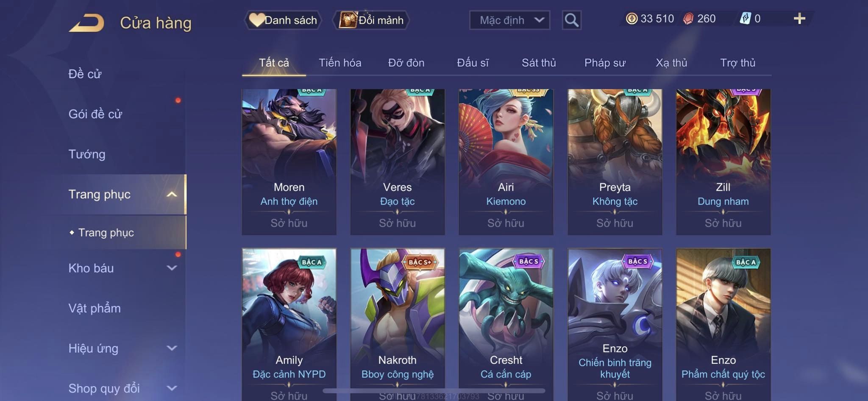868x401 pixels.
Task: Open the search magnifier icon
Action: (x=571, y=20)
